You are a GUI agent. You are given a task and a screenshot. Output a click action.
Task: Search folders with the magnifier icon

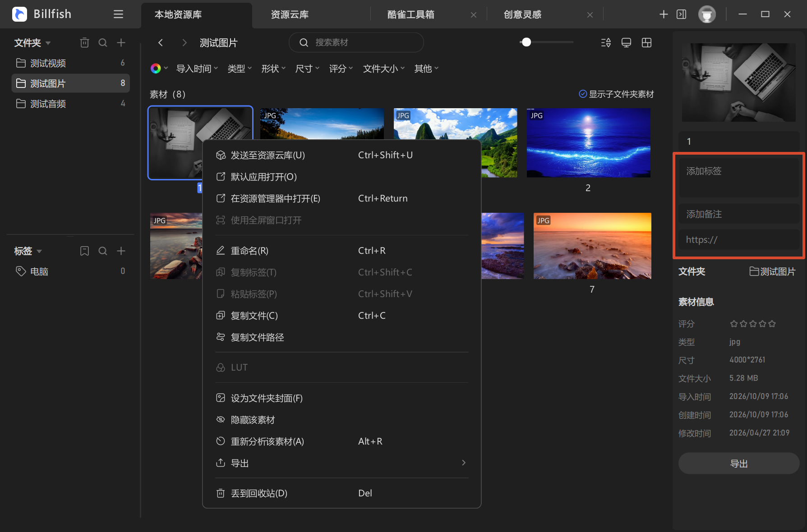(x=103, y=43)
